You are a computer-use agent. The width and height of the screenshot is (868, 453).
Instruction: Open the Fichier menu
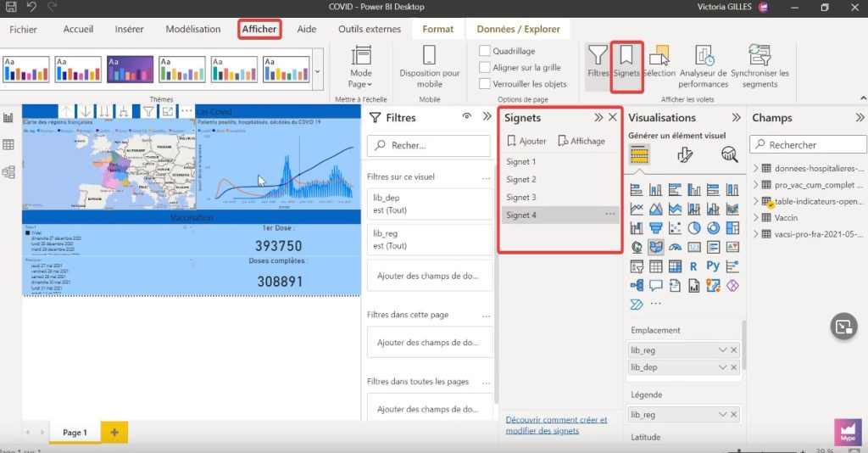point(23,30)
